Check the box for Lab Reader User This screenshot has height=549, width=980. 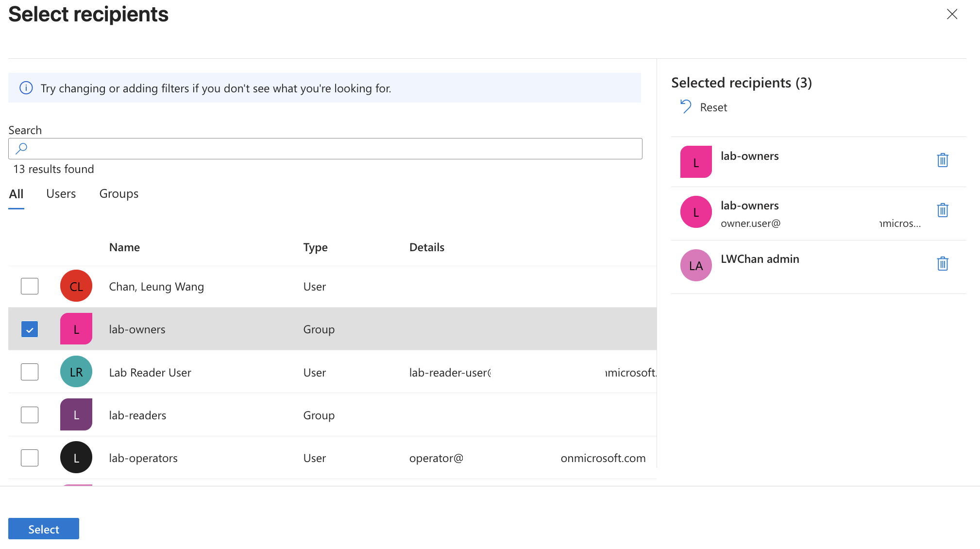pyautogui.click(x=30, y=372)
